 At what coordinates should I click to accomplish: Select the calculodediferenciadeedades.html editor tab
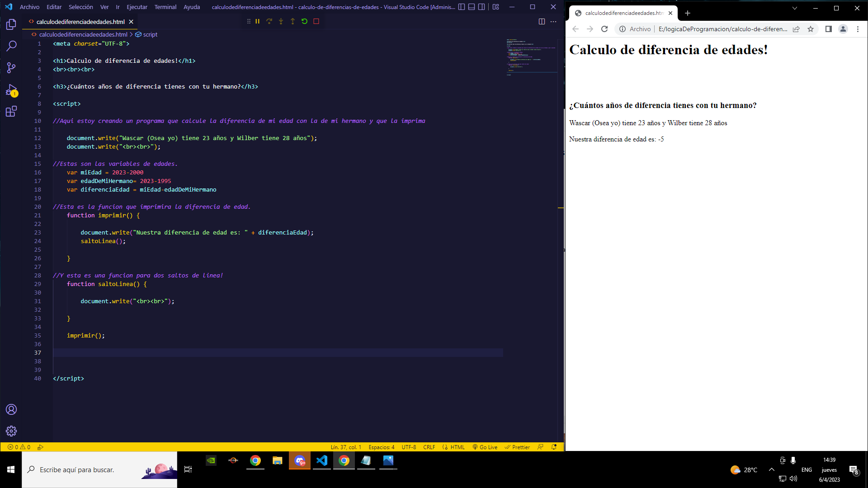click(80, 22)
